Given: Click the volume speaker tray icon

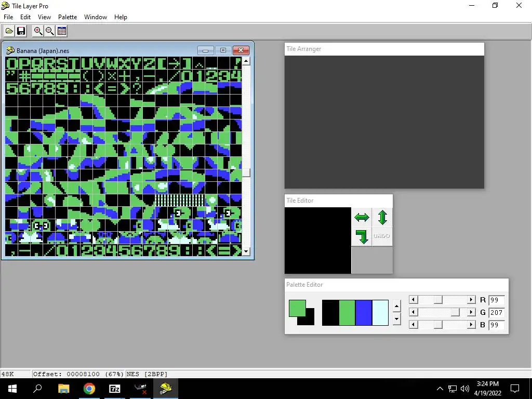Looking at the screenshot, I should tap(465, 389).
